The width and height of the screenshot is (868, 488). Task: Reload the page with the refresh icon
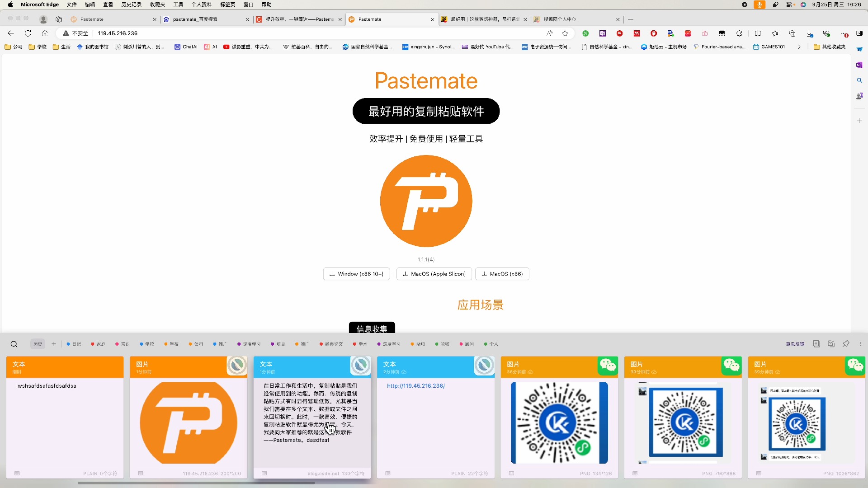coord(28,33)
